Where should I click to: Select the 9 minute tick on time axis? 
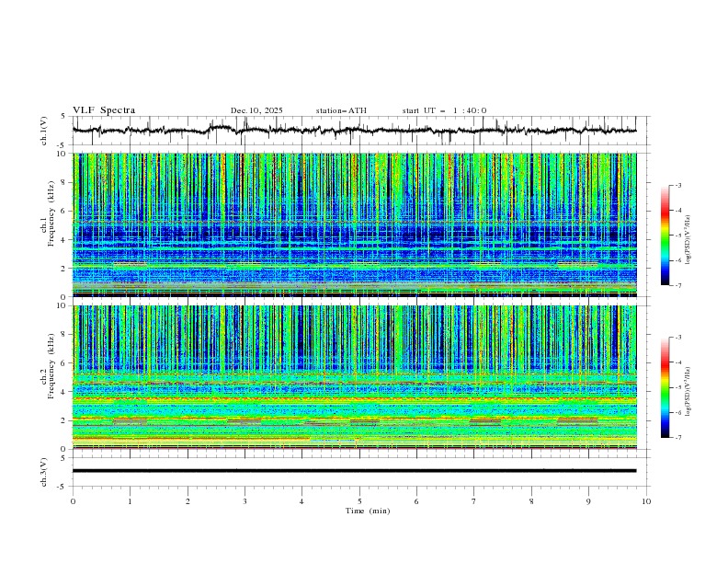[x=588, y=501]
